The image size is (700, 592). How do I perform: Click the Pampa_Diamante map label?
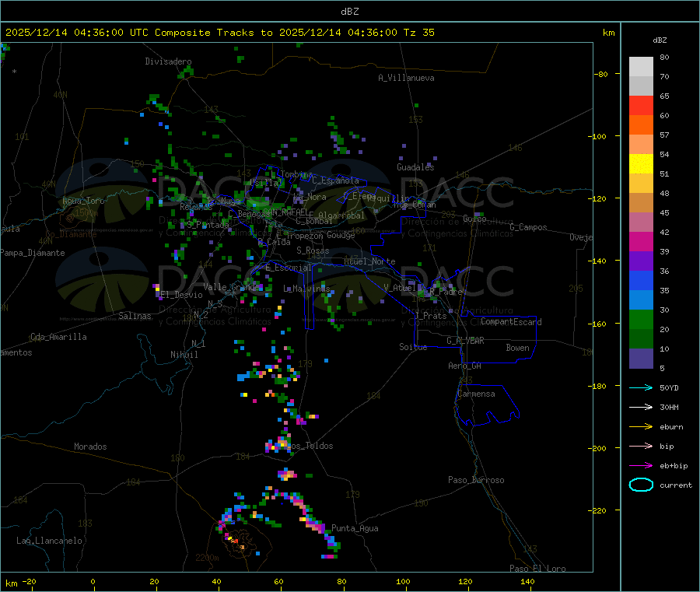point(33,253)
